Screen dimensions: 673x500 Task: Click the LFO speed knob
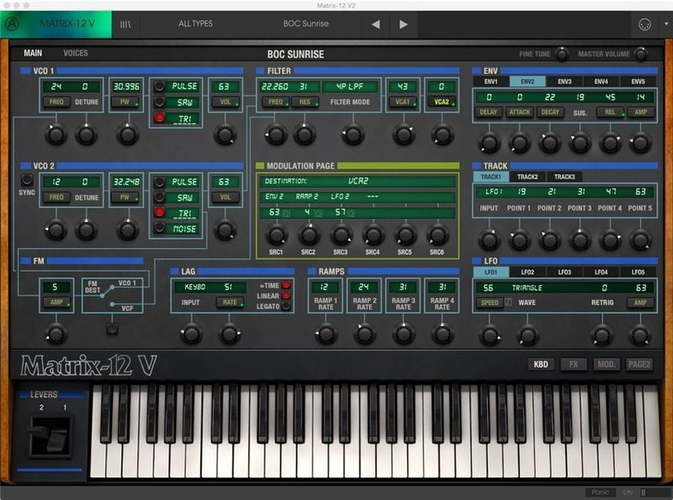[x=489, y=335]
